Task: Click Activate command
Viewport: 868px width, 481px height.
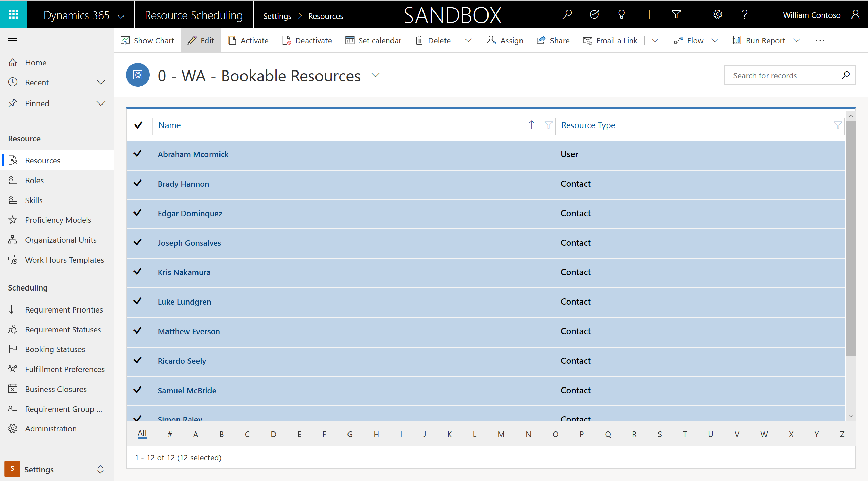Action: 248,41
